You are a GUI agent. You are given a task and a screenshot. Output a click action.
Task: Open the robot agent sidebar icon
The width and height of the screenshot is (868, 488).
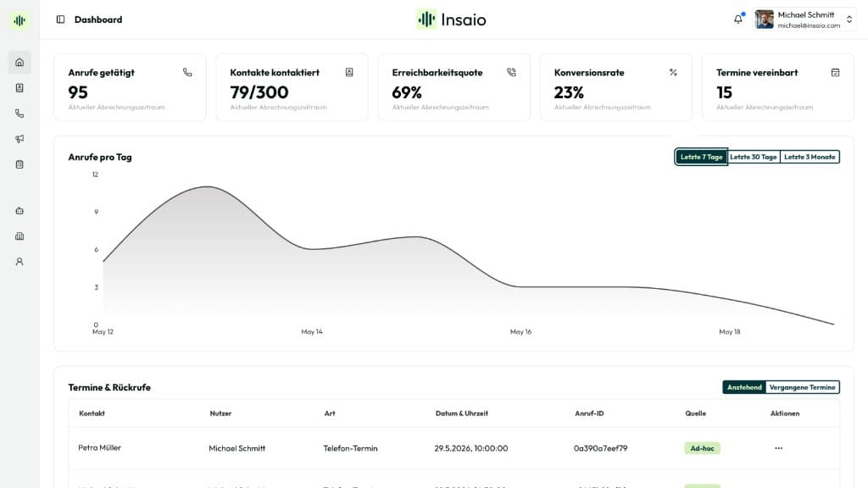[19, 211]
